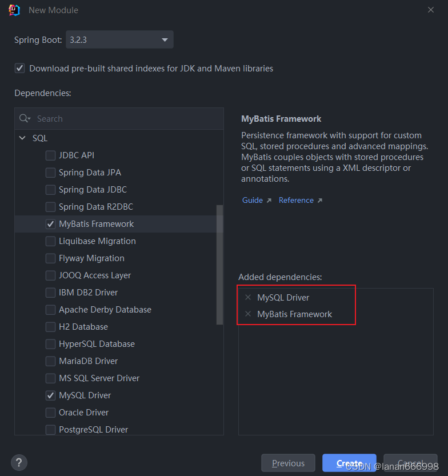This screenshot has height=476, width=448.
Task: Check the PostgreSQL Driver dependency
Action: tap(50, 430)
